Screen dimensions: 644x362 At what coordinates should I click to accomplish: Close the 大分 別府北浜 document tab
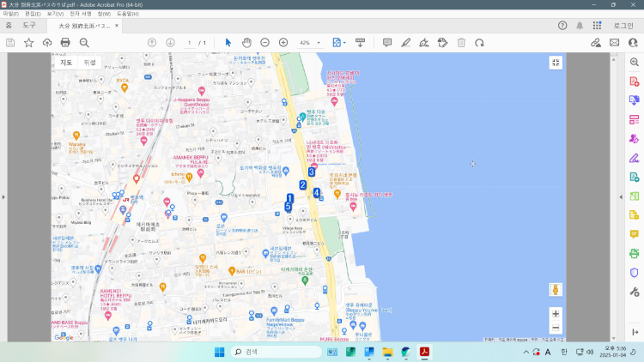point(117,26)
